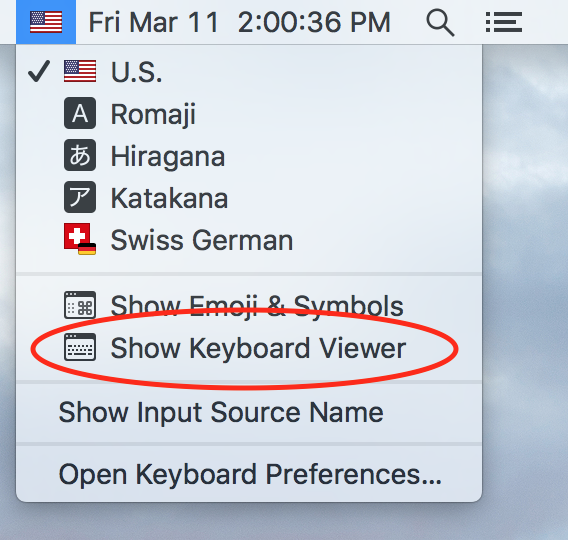
Task: Choose Katakana input source
Action: [249, 197]
